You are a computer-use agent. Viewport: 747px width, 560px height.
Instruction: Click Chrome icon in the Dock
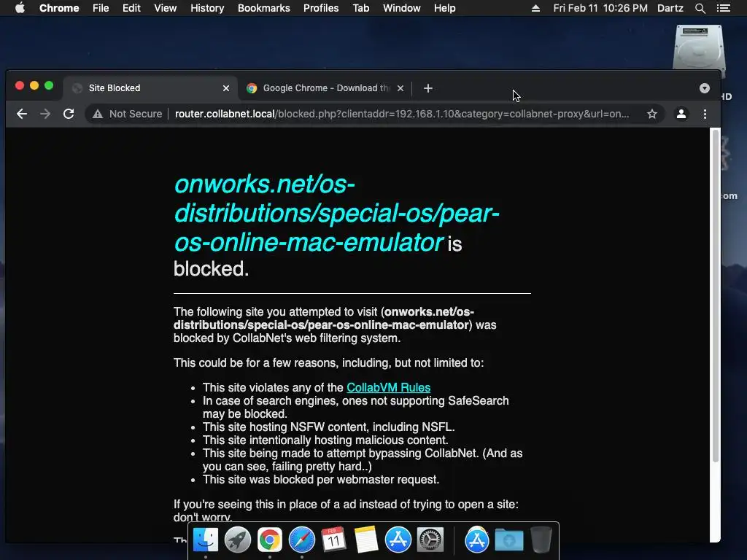pos(270,540)
